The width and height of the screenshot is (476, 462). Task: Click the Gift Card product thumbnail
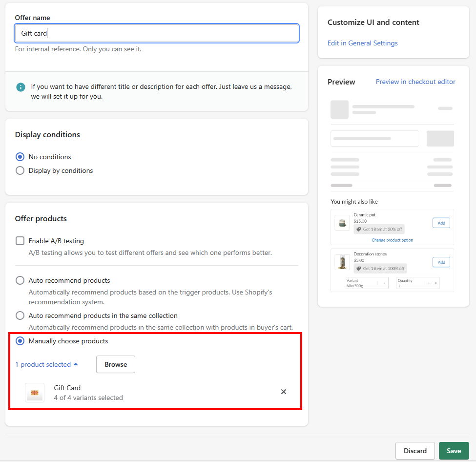(35, 393)
